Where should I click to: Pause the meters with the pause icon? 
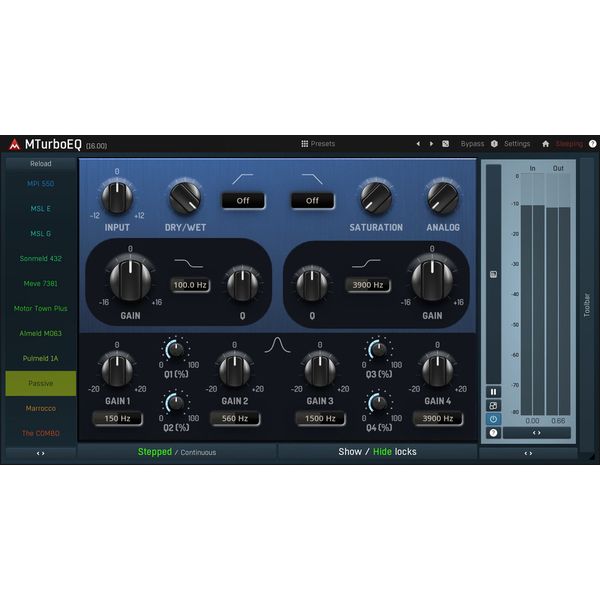(493, 392)
